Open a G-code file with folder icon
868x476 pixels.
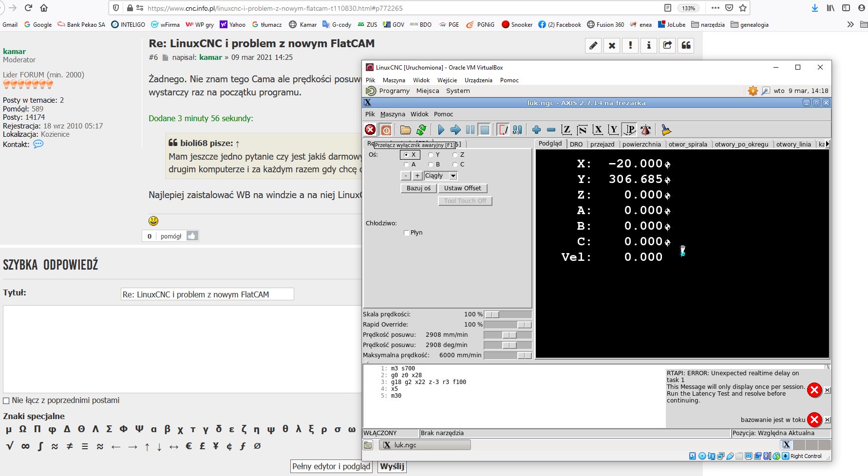406,130
